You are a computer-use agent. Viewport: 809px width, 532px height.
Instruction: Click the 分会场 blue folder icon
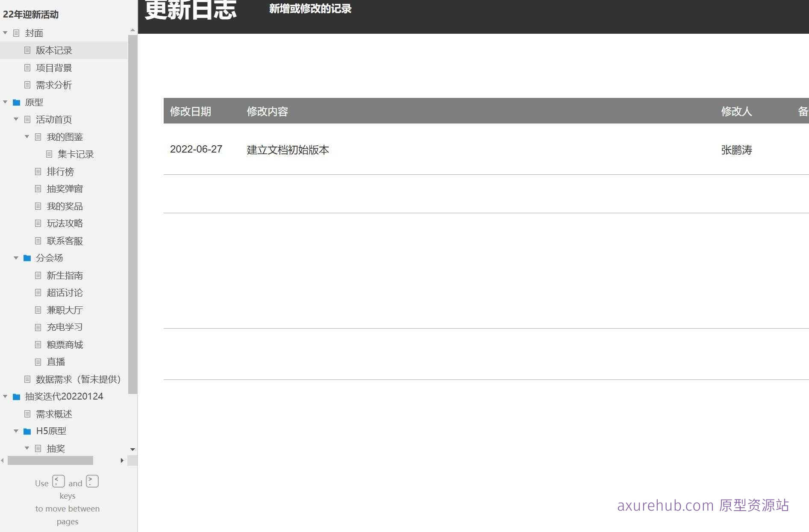tap(27, 258)
